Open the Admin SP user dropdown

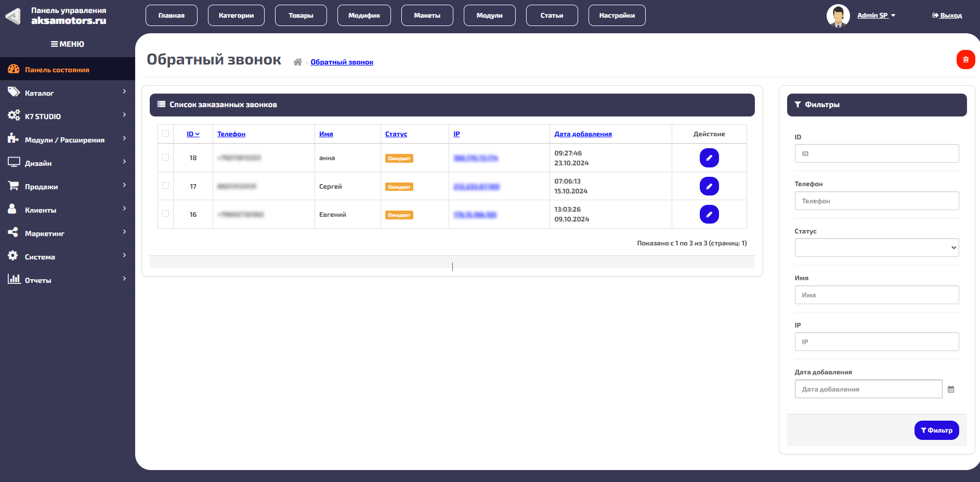pos(876,16)
